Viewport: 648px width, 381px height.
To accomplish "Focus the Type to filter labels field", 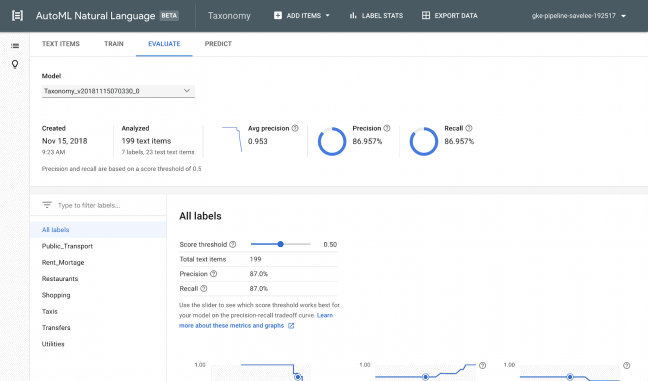I will tap(89, 205).
